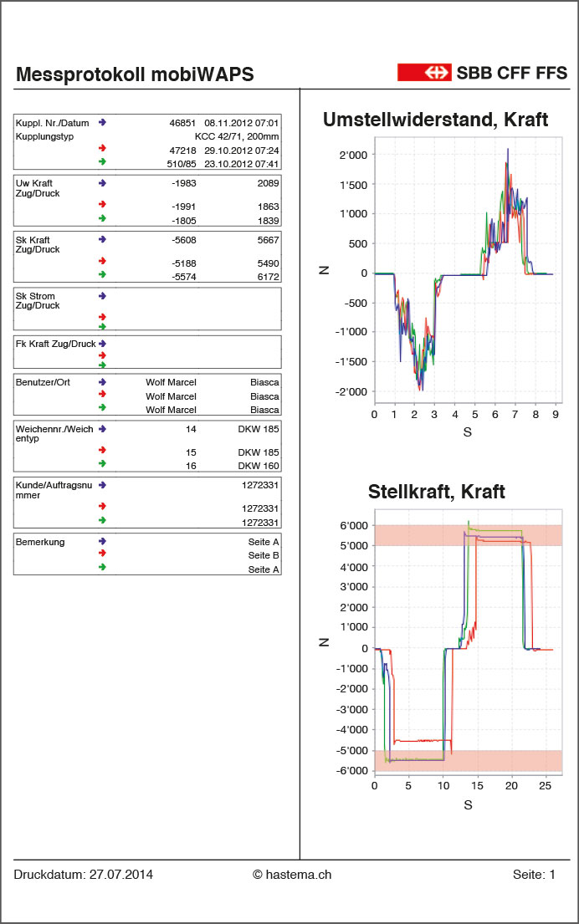Screen dimensions: 579x924
Task: Select the Sk Kraft value 6172
Action: click(268, 277)
